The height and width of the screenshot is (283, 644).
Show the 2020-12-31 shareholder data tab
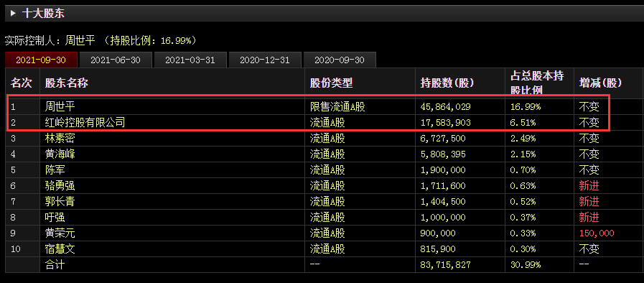pos(265,60)
